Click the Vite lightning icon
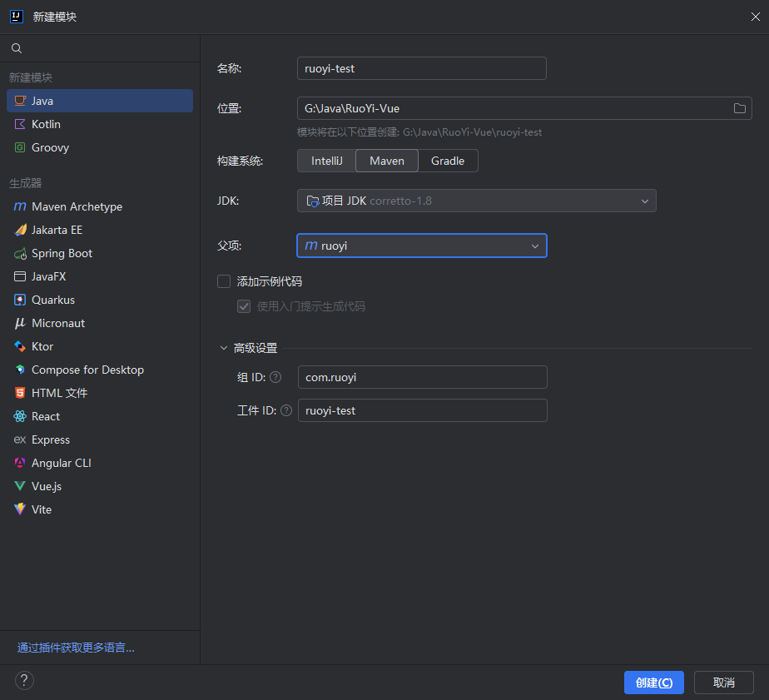Image resolution: width=769 pixels, height=700 pixels. click(20, 509)
